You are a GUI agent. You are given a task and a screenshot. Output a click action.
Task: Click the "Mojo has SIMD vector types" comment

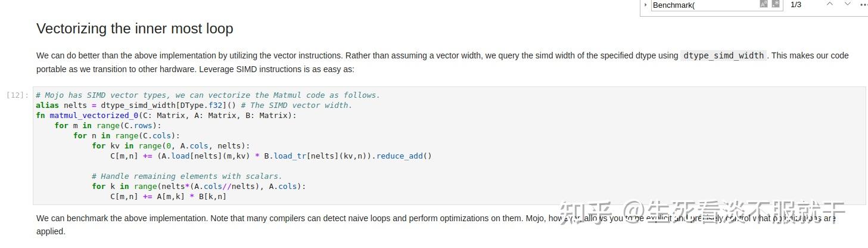[x=207, y=95]
